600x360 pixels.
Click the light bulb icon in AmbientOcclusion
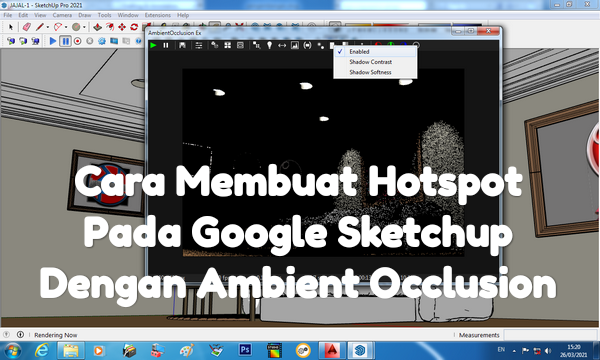(x=269, y=46)
